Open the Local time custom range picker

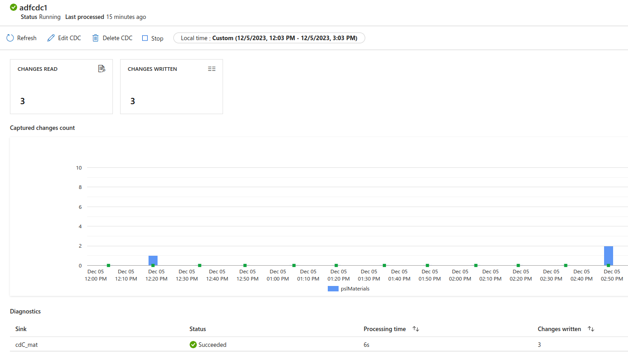coord(269,38)
